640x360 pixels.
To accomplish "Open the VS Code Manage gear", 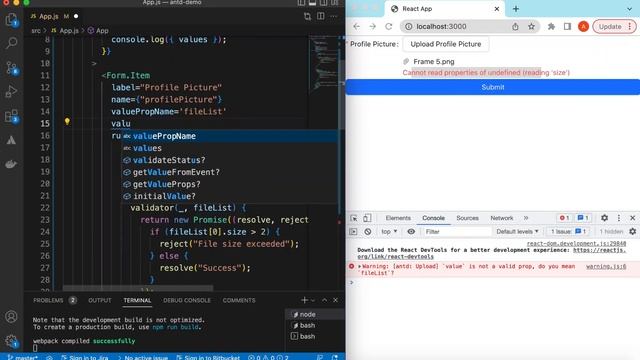I will tap(11, 341).
